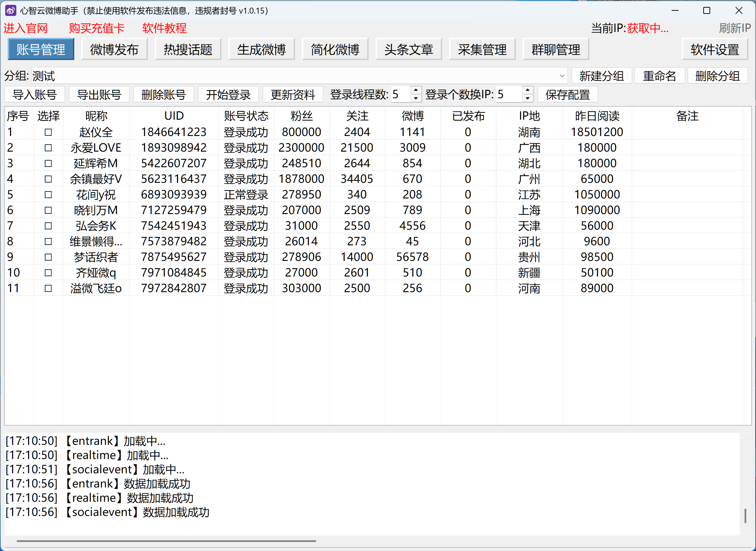Check the box for account 梦话织者
Viewport: 756px width, 551px height.
point(48,257)
